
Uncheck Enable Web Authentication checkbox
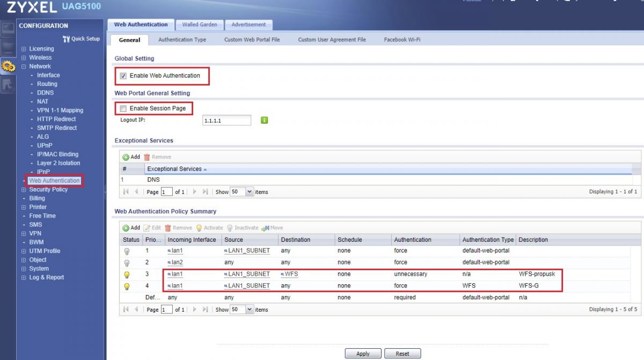(x=123, y=76)
